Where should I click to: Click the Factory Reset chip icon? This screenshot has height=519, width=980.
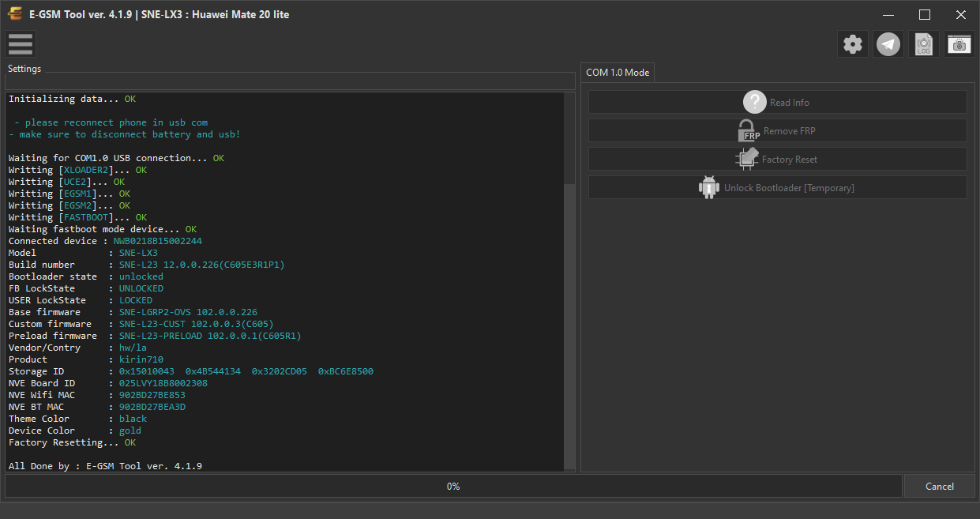click(746, 159)
